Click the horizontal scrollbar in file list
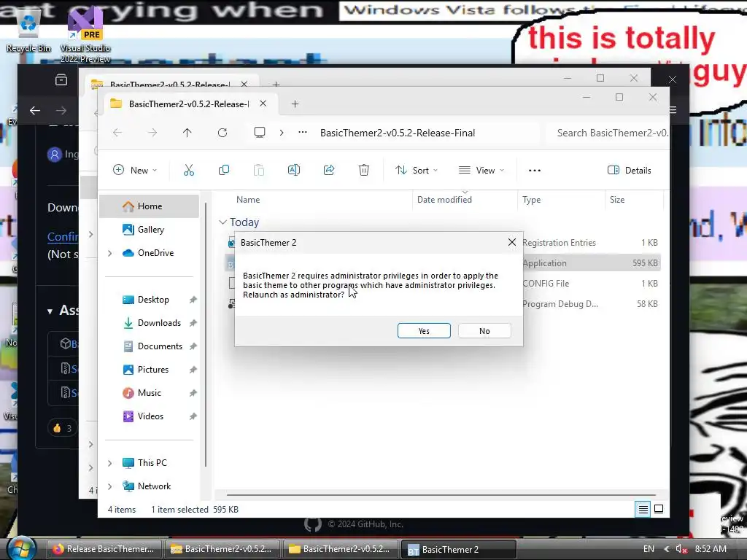 (441, 495)
